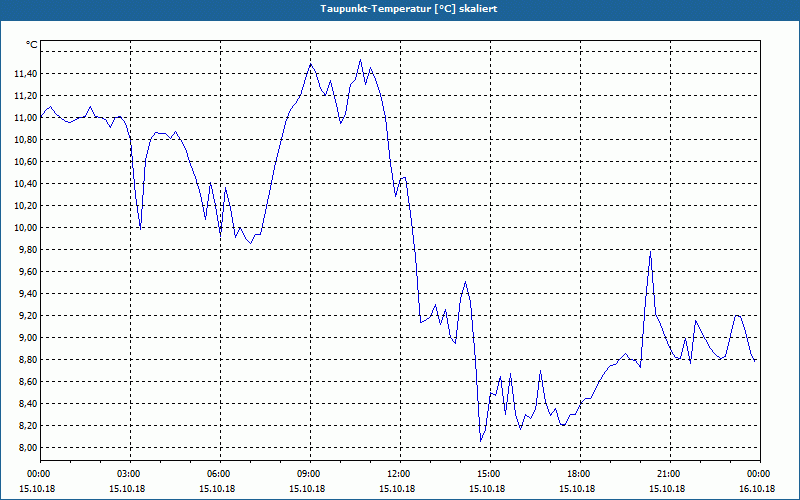The height and width of the screenshot is (500, 800).
Task: Click the 9,60 y-axis label
Action: [x=28, y=271]
